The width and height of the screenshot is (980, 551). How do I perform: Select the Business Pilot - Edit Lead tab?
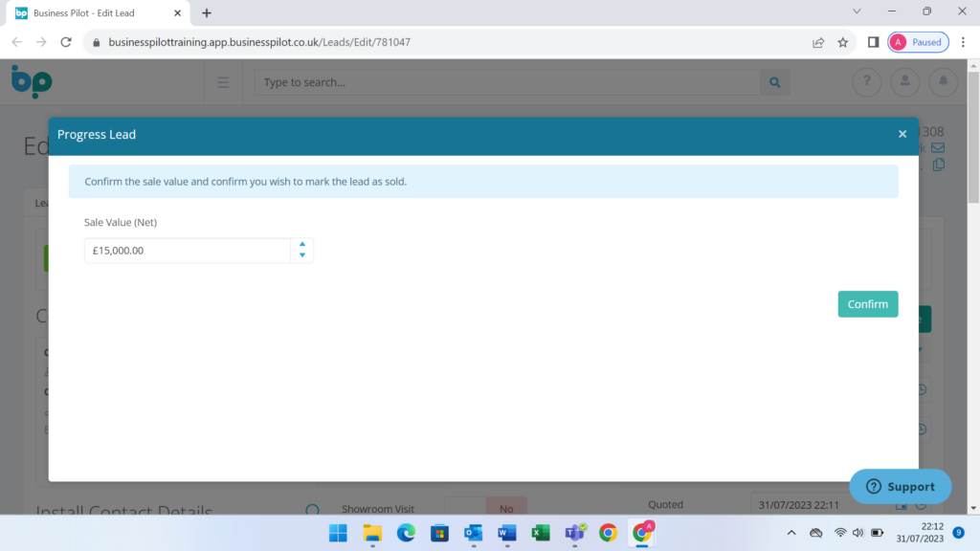click(x=96, y=13)
